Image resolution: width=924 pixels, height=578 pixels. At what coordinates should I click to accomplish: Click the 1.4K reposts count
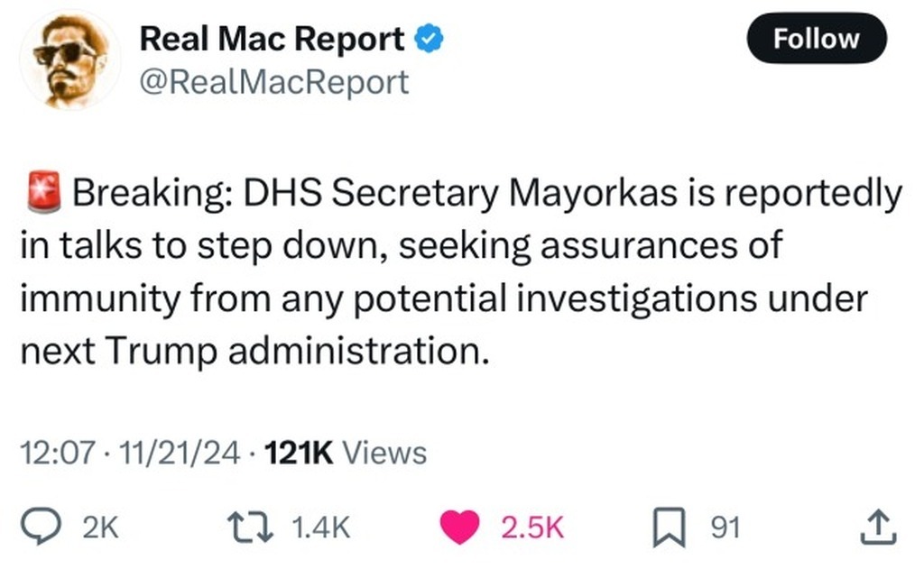point(321,527)
